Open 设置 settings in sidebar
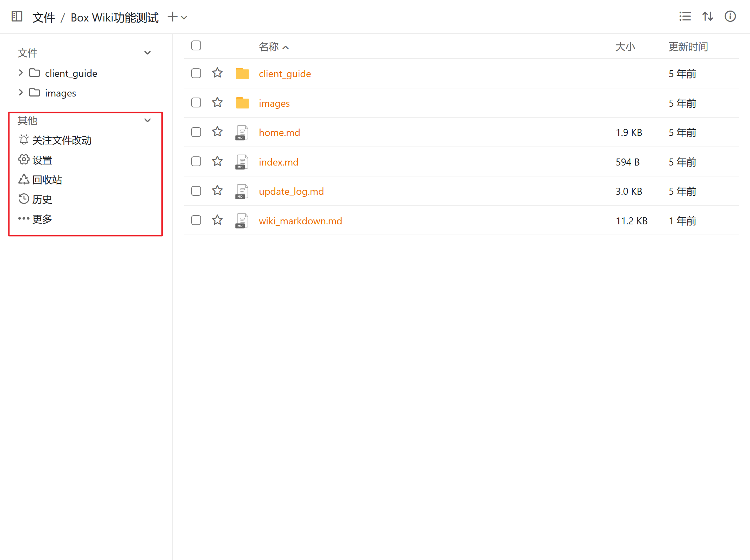 42,160
